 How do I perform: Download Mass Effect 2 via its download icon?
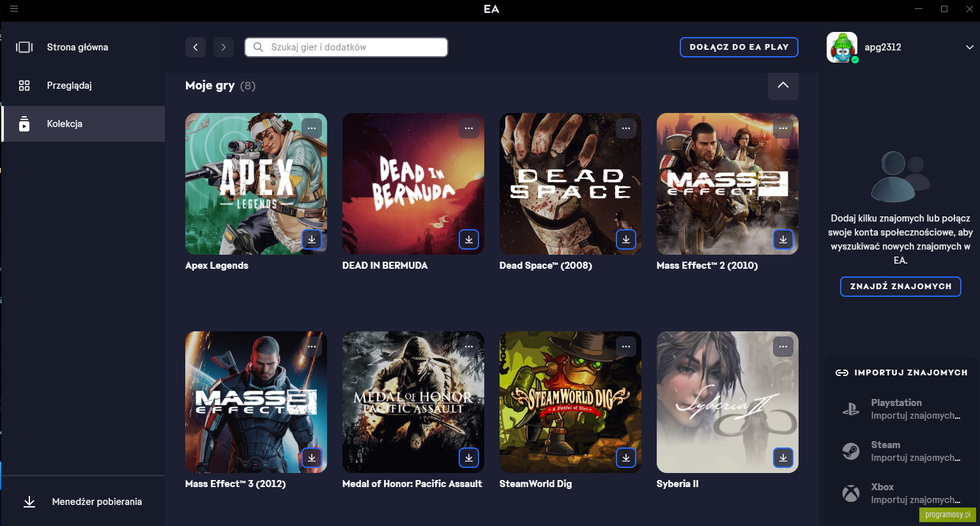783,239
